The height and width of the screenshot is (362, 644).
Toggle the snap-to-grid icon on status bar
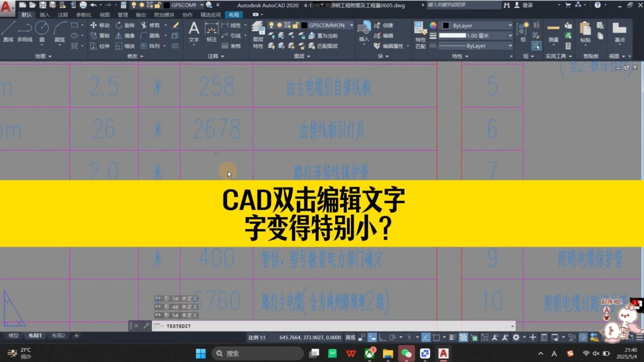click(372, 337)
